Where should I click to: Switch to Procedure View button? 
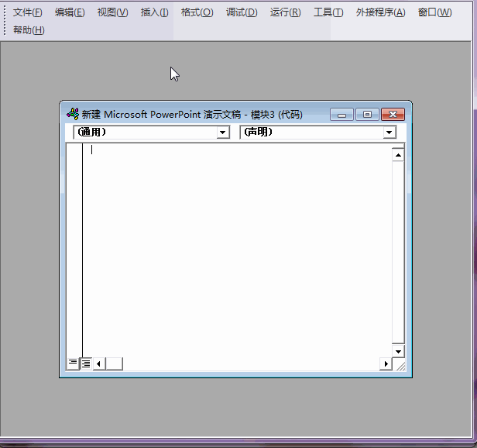tap(73, 364)
